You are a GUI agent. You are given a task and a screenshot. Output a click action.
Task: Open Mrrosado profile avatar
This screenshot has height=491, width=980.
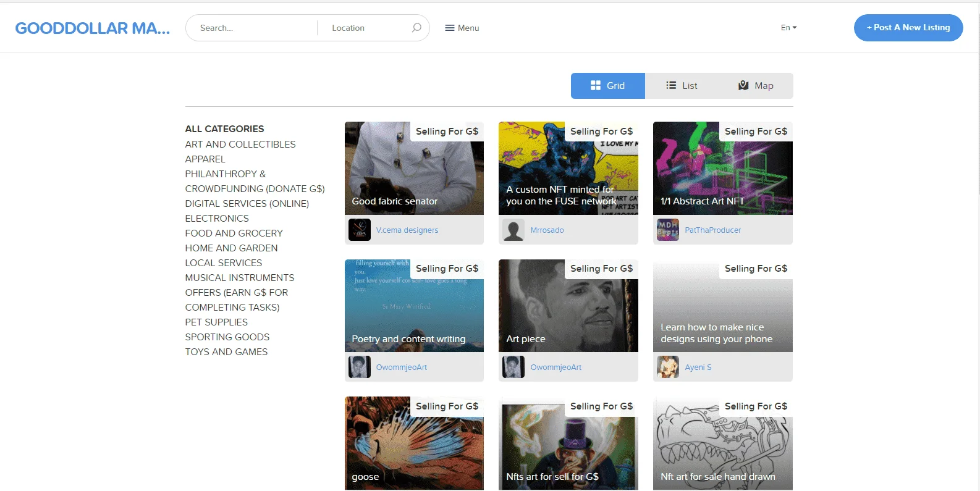coord(513,230)
